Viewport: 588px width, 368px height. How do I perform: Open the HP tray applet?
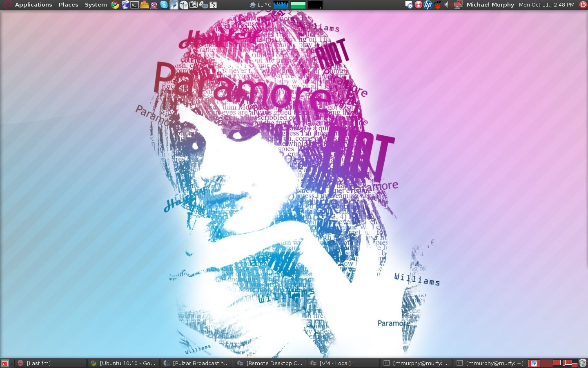pos(428,5)
